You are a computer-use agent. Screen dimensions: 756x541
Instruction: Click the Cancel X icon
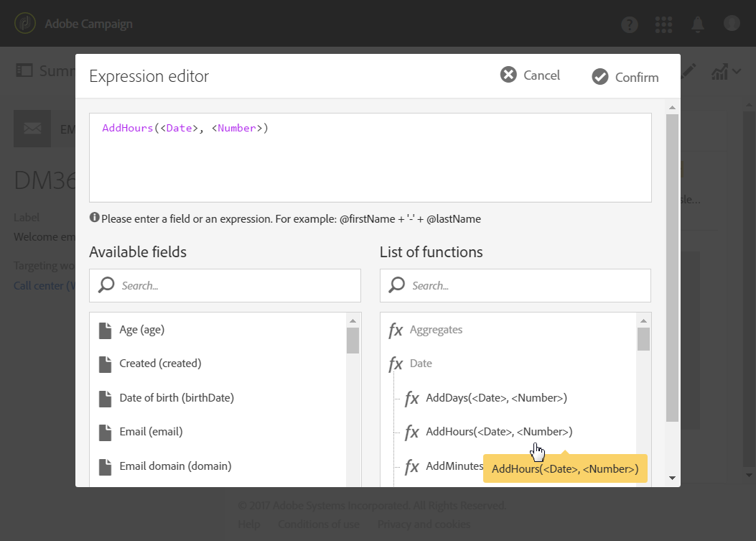tap(508, 75)
